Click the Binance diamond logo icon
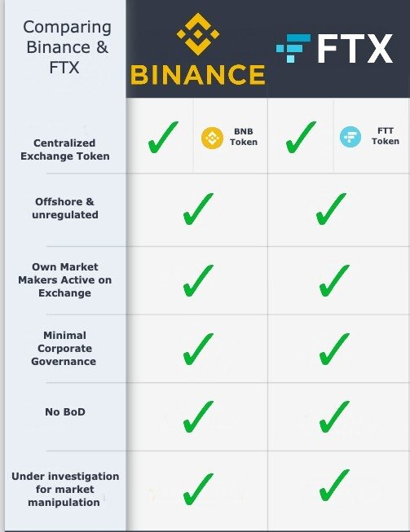The width and height of the screenshot is (410, 532). point(198,34)
